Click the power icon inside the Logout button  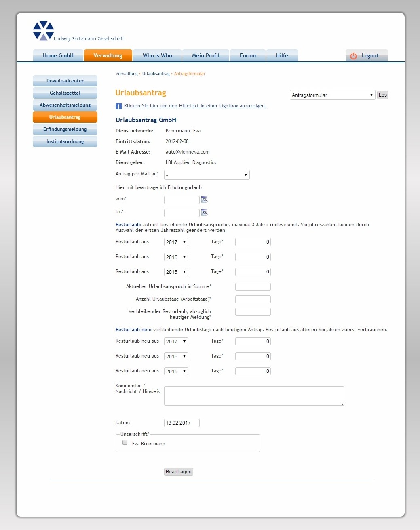point(354,56)
